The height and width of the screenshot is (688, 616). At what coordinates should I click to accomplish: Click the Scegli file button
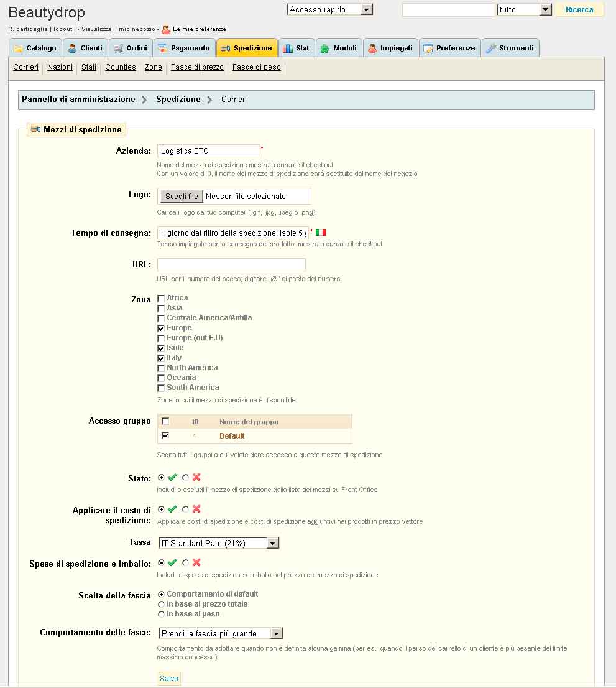coord(182,196)
